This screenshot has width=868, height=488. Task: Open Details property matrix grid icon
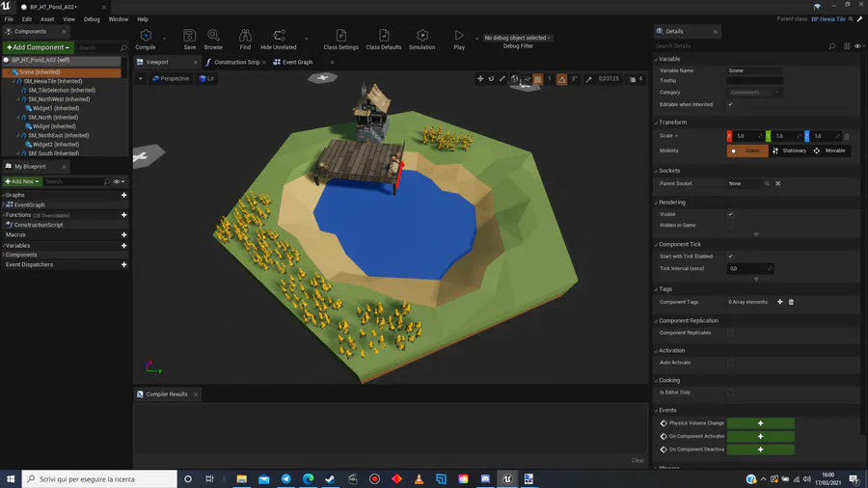click(847, 46)
